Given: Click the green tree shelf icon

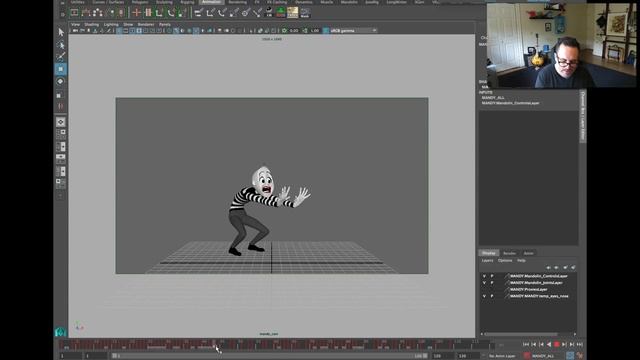Looking at the screenshot, I should pyautogui.click(x=281, y=13).
